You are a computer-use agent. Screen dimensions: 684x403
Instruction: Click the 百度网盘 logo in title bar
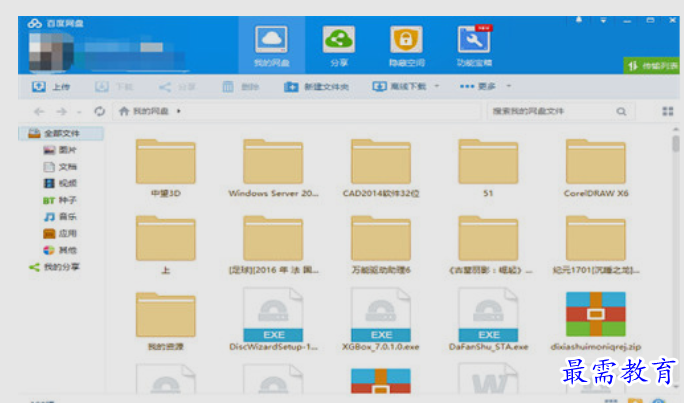pyautogui.click(x=55, y=24)
